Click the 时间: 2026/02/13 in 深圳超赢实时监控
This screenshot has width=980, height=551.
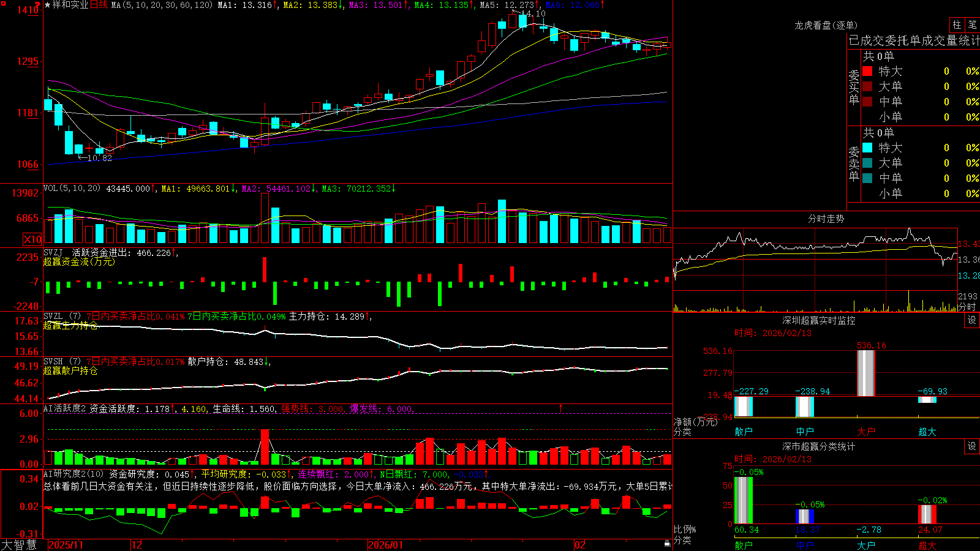pyautogui.click(x=773, y=333)
